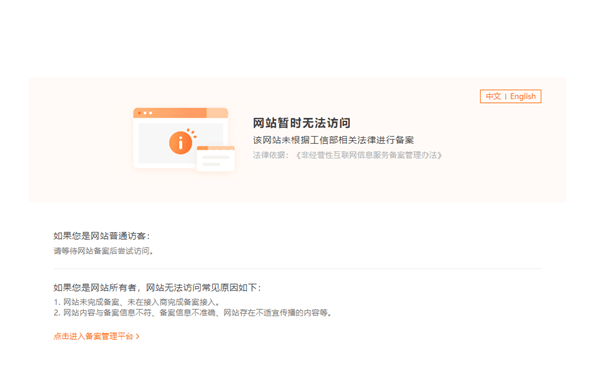Click the light orange tab on illustration header
Image resolution: width=600 pixels, height=370 pixels.
[217, 113]
